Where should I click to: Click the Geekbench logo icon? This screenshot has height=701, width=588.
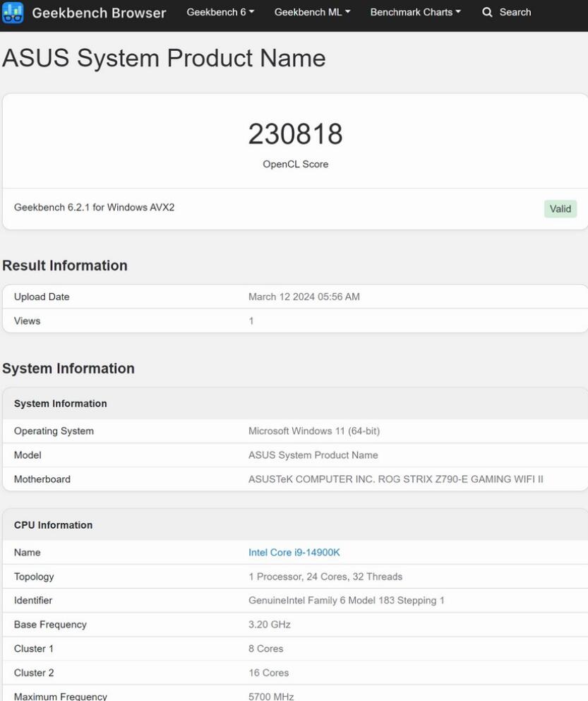[x=13, y=13]
